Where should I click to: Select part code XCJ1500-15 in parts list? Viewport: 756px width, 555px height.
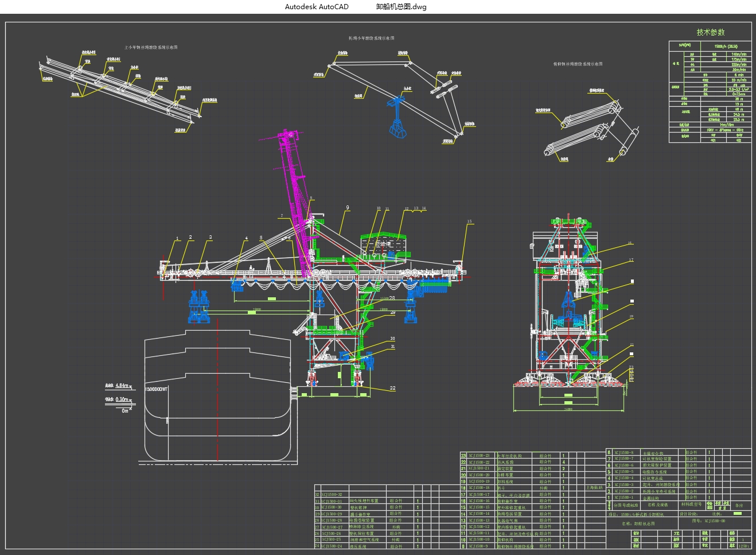(479, 507)
